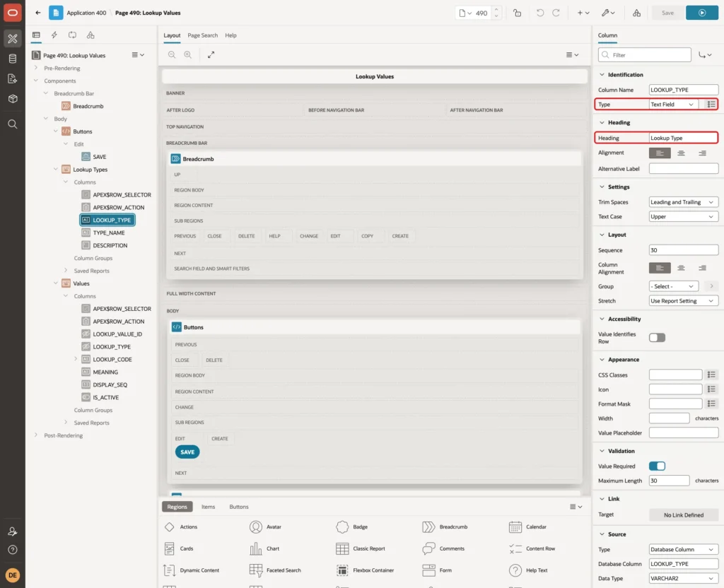Set Column Alignment to center
724x588 pixels.
(681, 268)
